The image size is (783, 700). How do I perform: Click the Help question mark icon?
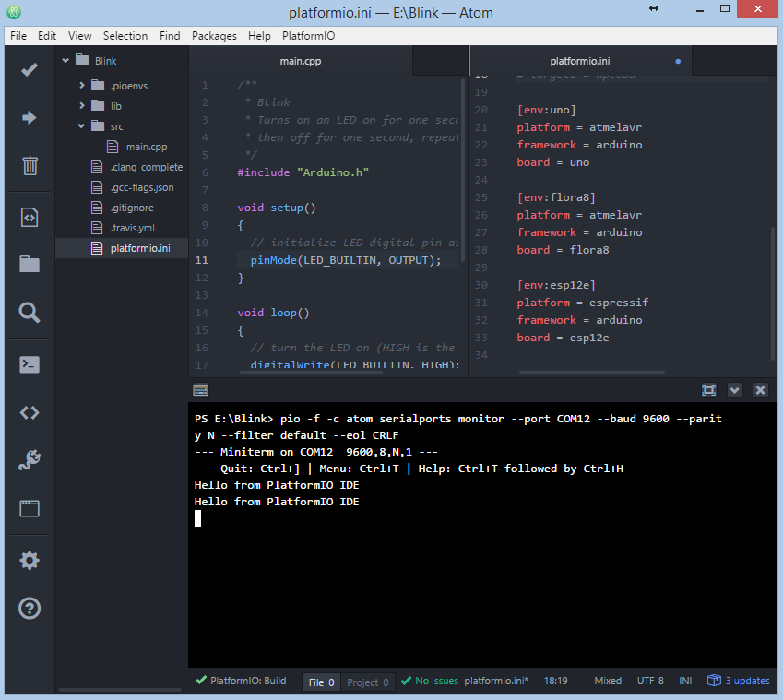tap(30, 608)
